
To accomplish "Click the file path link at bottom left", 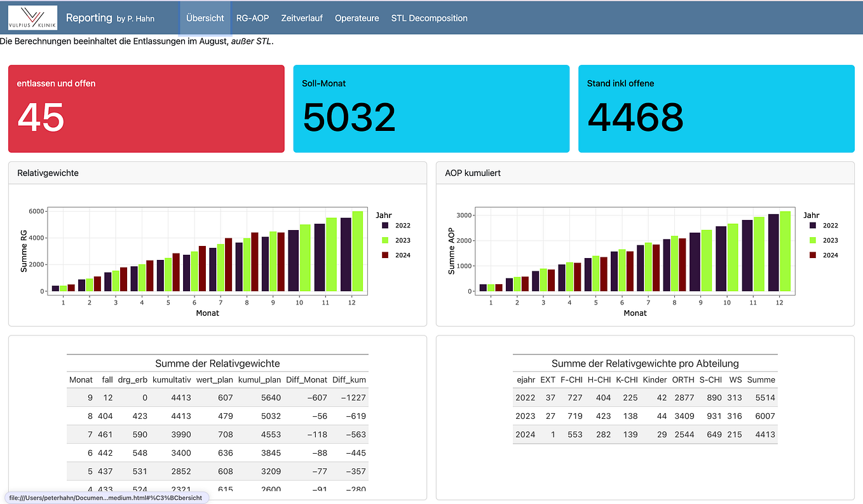I will (104, 498).
